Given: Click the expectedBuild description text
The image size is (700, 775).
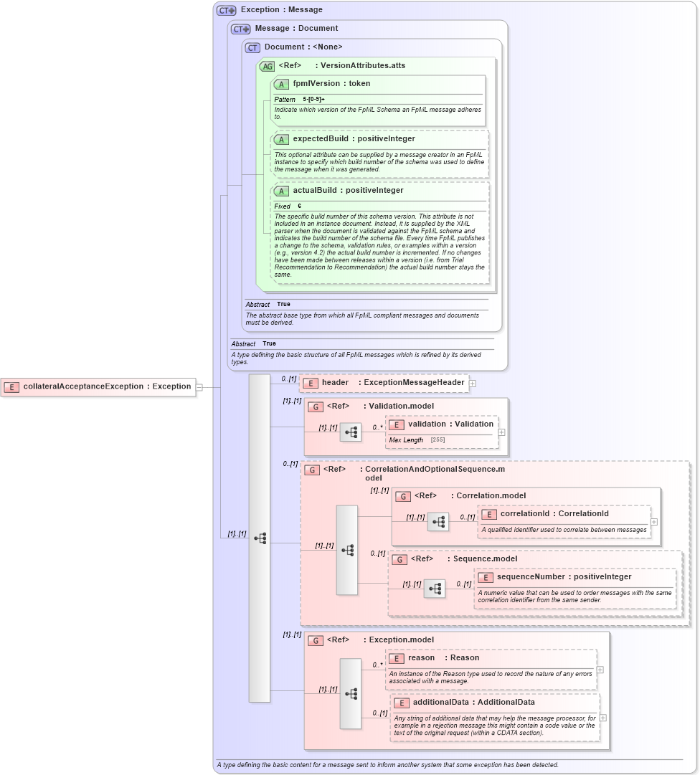Looking at the screenshot, I should click(379, 162).
